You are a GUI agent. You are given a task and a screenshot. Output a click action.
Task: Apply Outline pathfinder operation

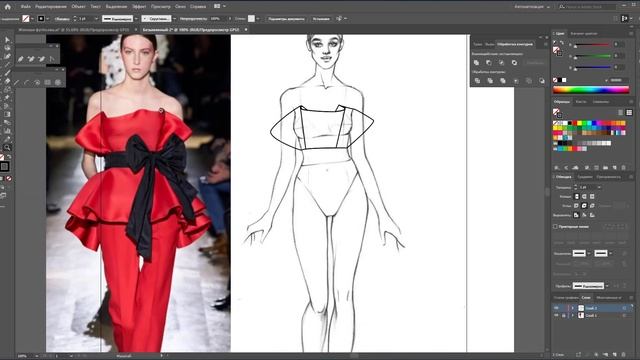coord(529,81)
